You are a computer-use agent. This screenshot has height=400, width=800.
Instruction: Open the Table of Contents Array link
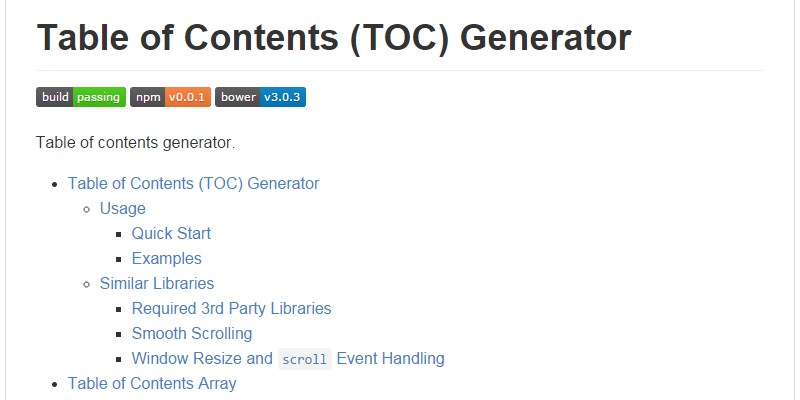tap(151, 383)
